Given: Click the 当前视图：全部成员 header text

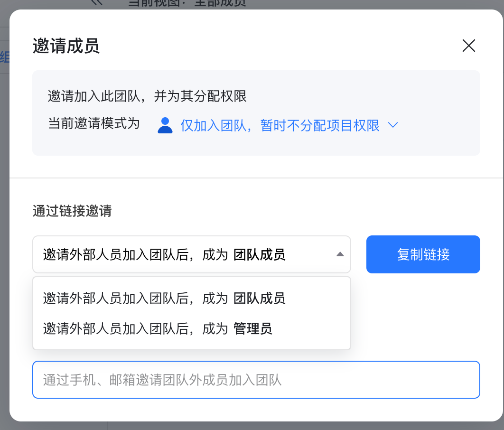Looking at the screenshot, I should (187, 3).
